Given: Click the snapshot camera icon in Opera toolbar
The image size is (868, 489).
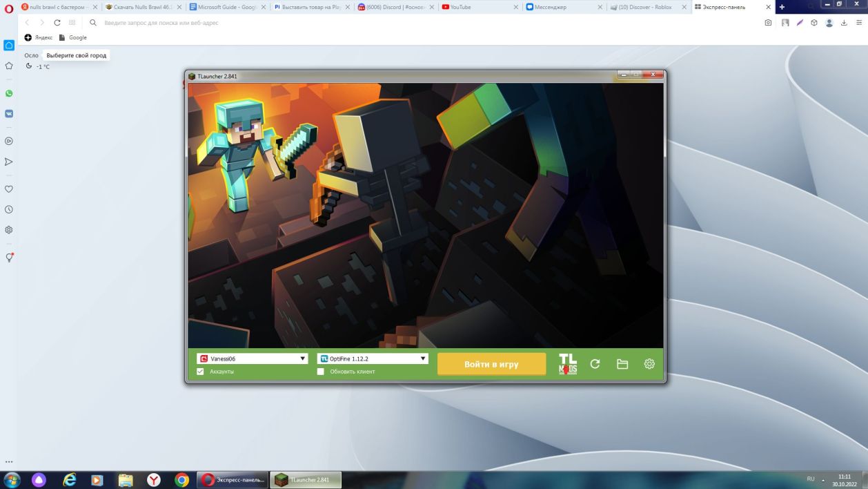Looking at the screenshot, I should tap(768, 23).
